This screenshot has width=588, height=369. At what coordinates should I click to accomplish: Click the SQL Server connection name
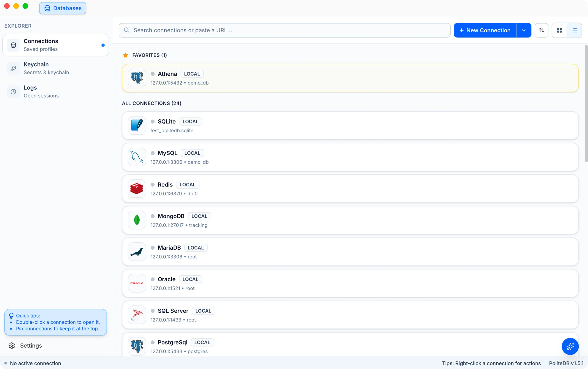tap(173, 311)
